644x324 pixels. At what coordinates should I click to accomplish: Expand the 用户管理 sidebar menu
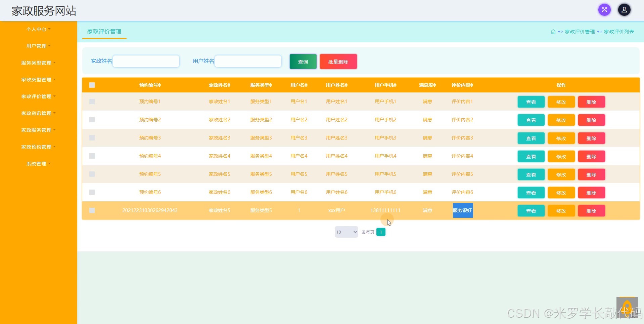(x=38, y=46)
